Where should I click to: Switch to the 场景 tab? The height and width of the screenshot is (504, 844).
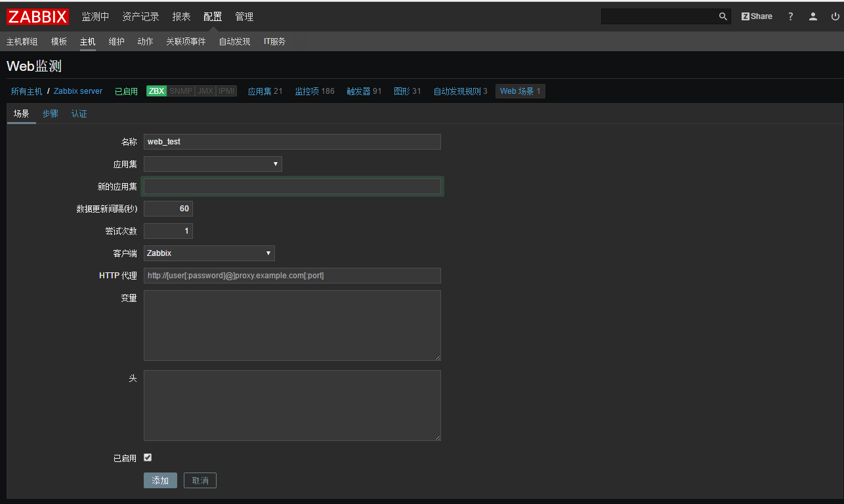[x=22, y=114]
